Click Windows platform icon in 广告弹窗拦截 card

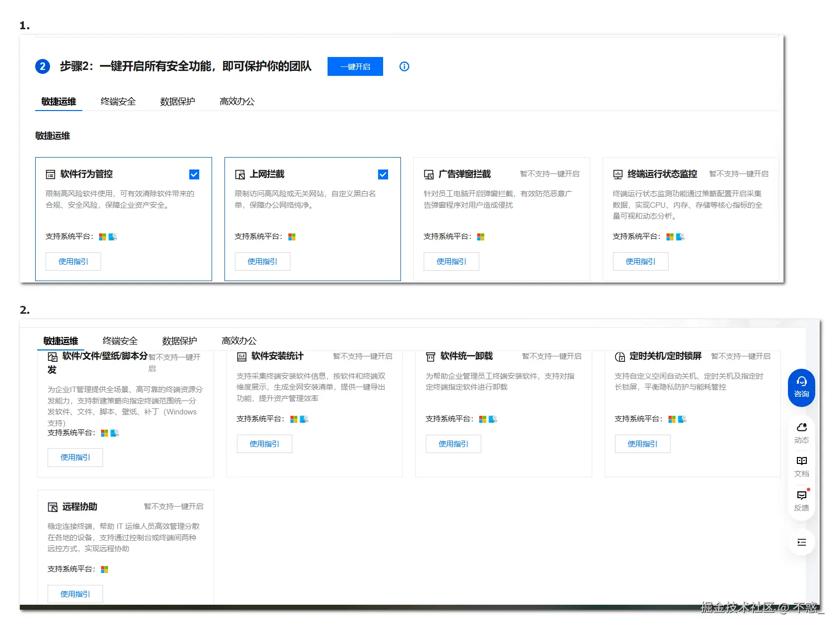point(481,237)
